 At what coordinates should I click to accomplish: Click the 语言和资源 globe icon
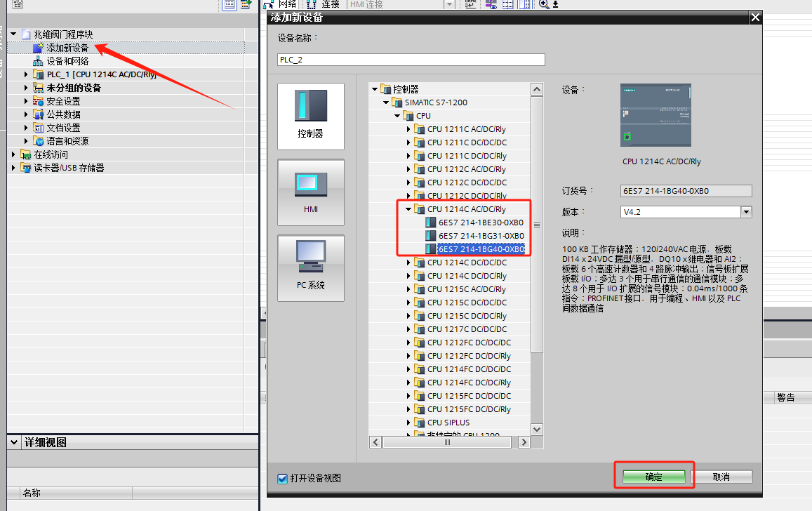pos(38,141)
